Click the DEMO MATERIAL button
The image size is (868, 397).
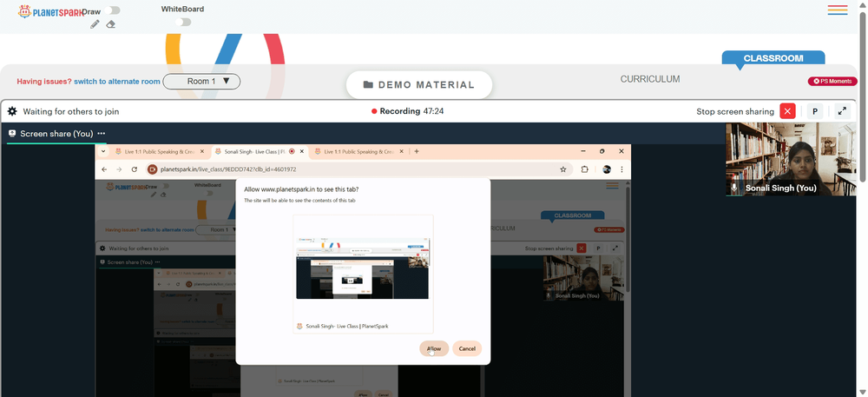click(419, 85)
